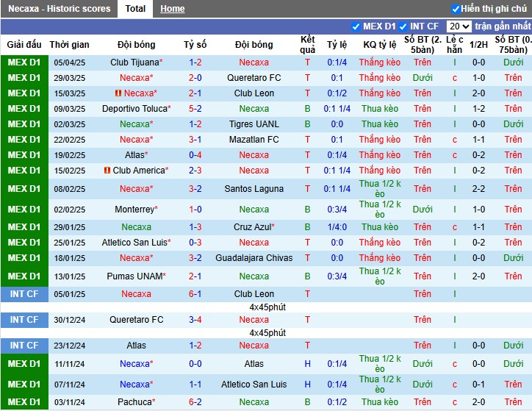
Task: Select Guadalajara Chivas team name
Action: coord(254,258)
